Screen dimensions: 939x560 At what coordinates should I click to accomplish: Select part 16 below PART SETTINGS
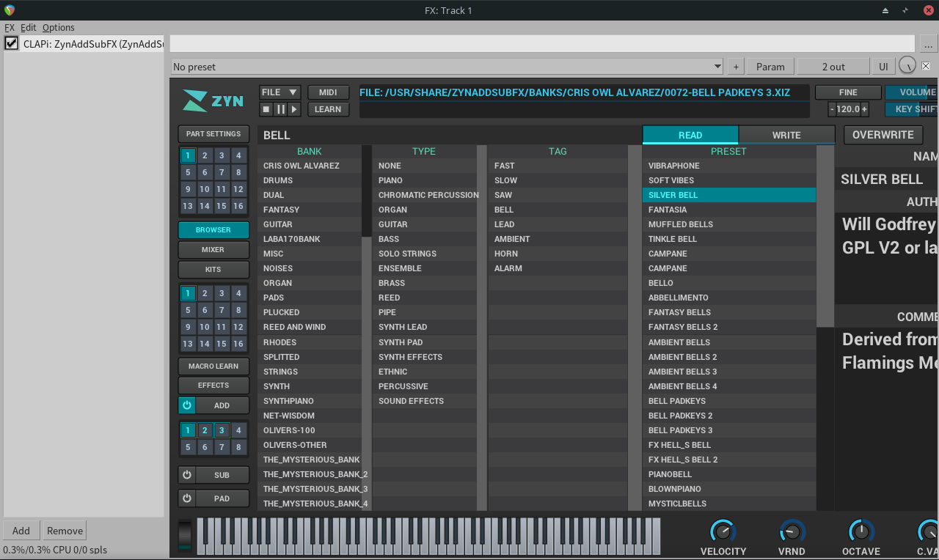tap(238, 206)
